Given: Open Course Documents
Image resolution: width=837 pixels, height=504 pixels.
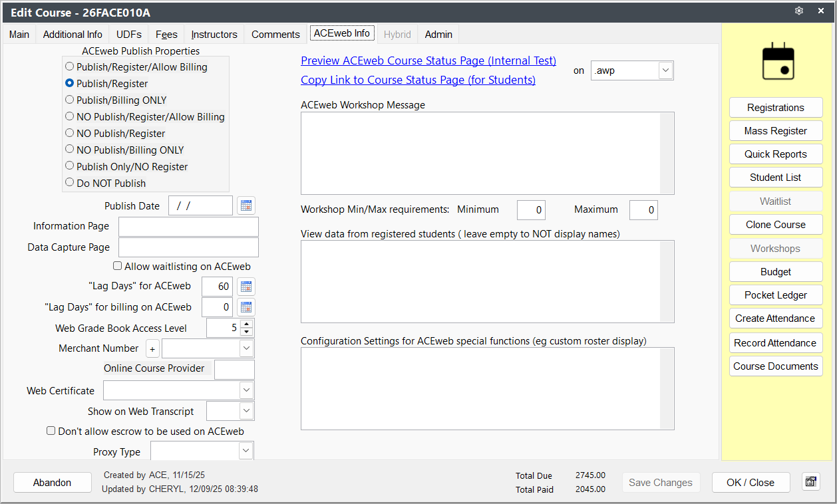Looking at the screenshot, I should click(776, 366).
